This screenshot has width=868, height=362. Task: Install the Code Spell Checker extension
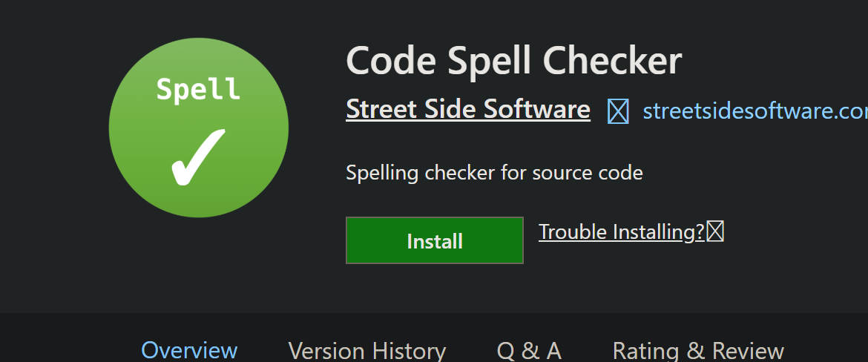point(435,240)
